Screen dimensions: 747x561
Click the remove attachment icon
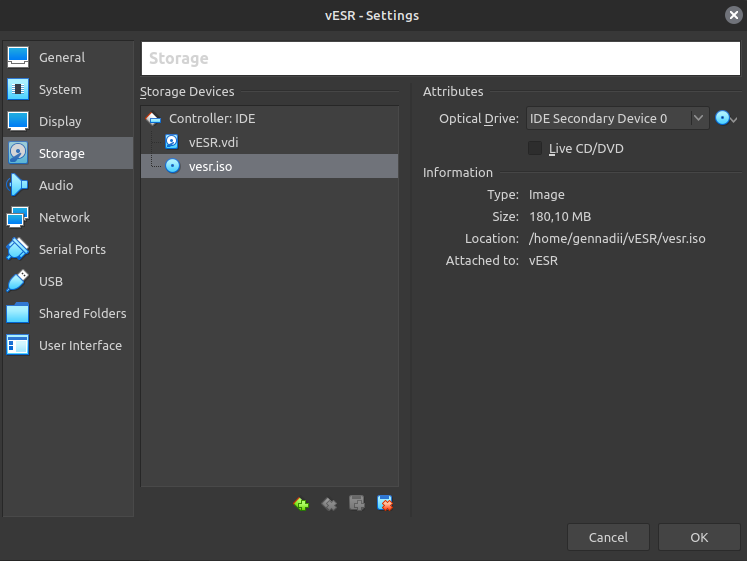pos(384,504)
